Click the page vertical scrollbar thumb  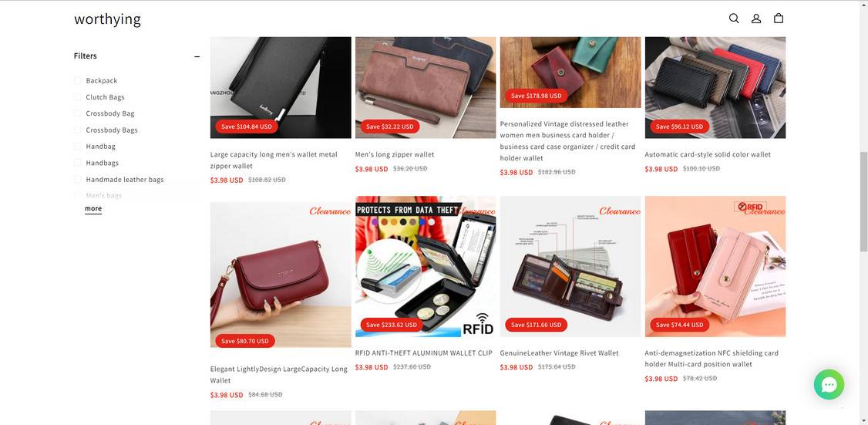(x=863, y=202)
